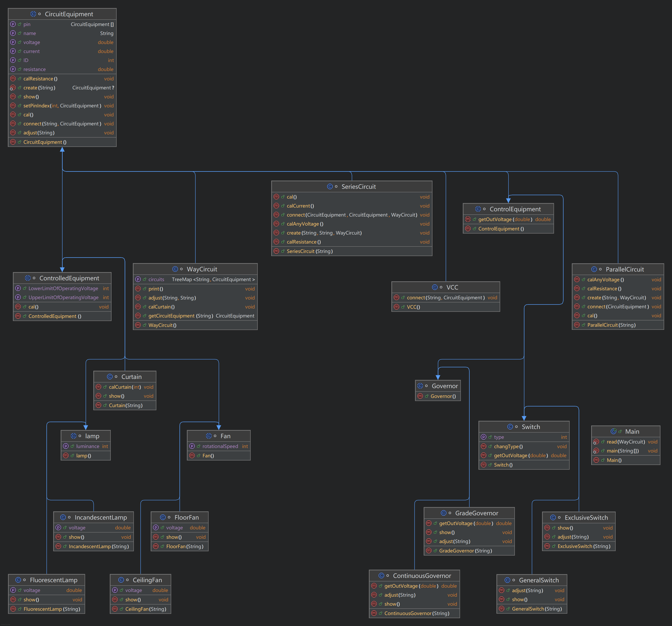The image size is (672, 626).
Task: Click the GradeGovernor(String) constructor entry
Action: (x=465, y=551)
